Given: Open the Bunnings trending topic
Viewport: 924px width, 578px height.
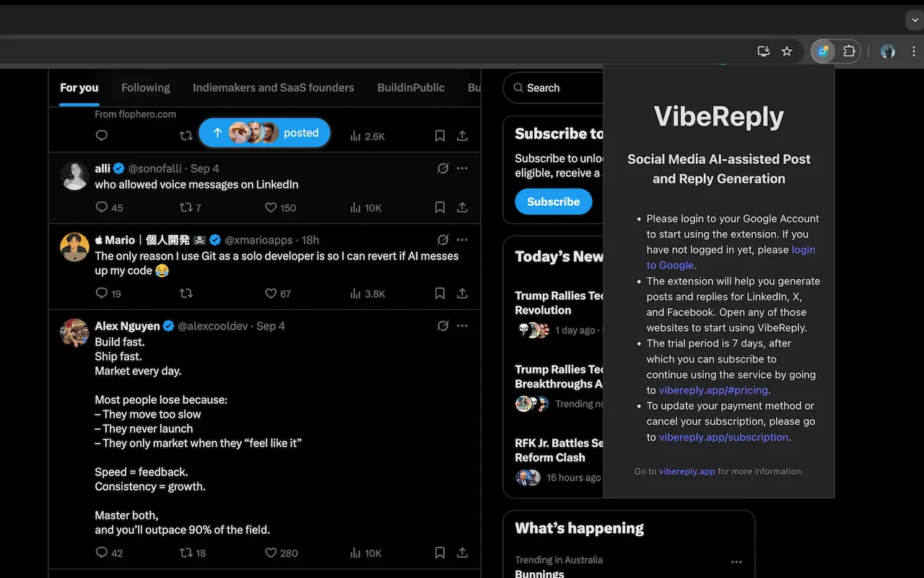Looking at the screenshot, I should [x=539, y=573].
